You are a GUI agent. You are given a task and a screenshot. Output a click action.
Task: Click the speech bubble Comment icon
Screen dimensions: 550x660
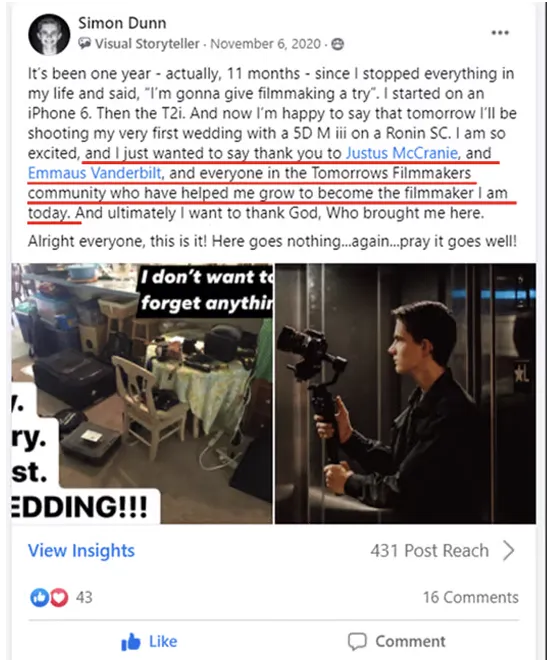click(x=357, y=641)
